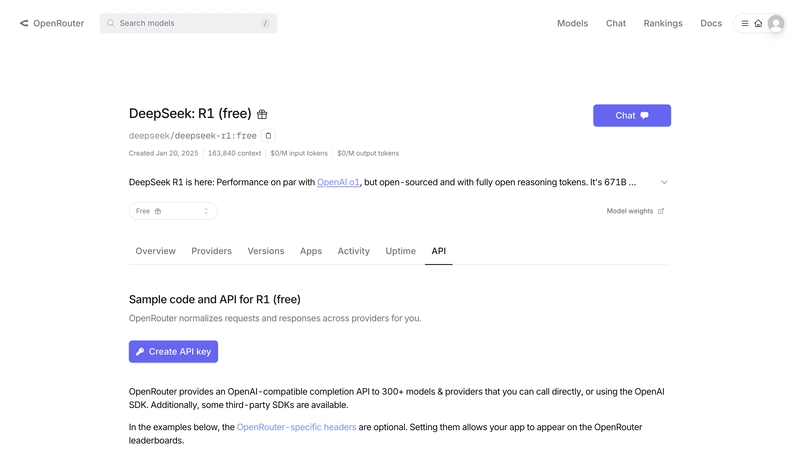
Task: Follow the OpenAI o1 link
Action: point(338,182)
